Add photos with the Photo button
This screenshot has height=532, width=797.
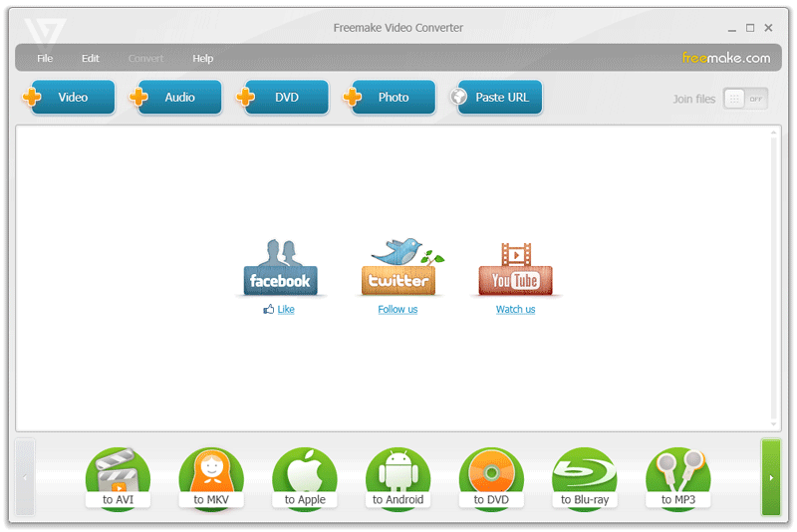pos(390,97)
